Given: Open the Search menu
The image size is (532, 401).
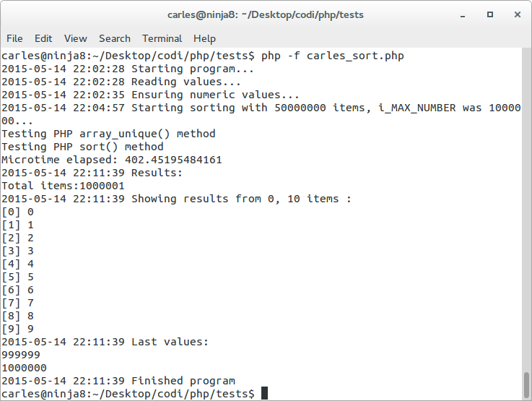Looking at the screenshot, I should (x=115, y=39).
